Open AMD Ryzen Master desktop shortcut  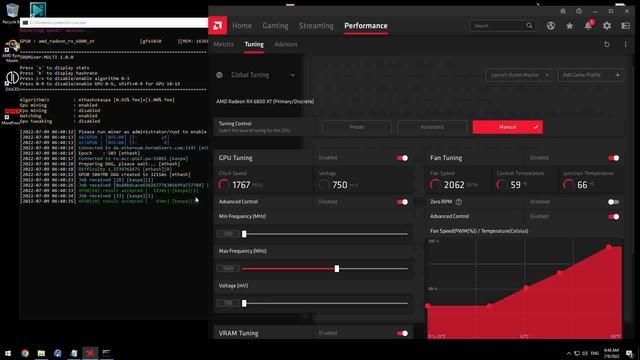11,51
